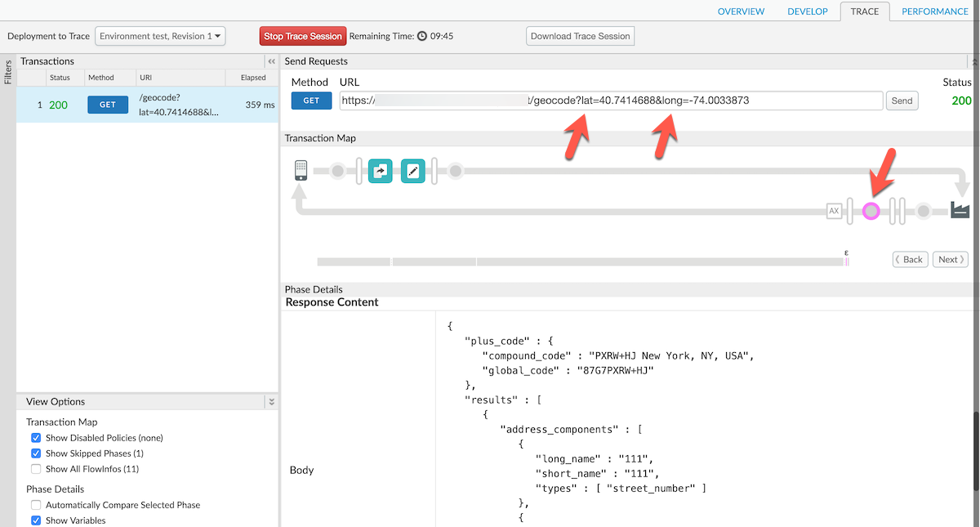Select the teal pencil policy icon
Image resolution: width=980 pixels, height=527 pixels.
coord(413,171)
